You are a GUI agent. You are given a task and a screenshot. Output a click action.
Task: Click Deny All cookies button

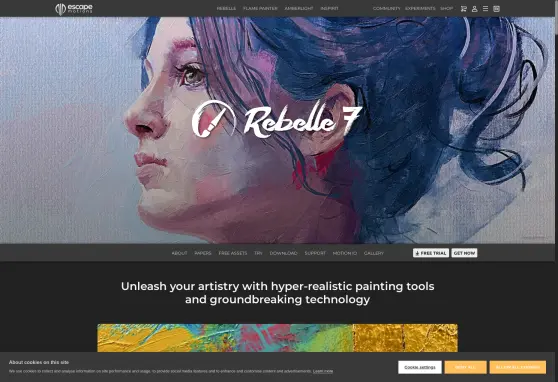(x=465, y=367)
